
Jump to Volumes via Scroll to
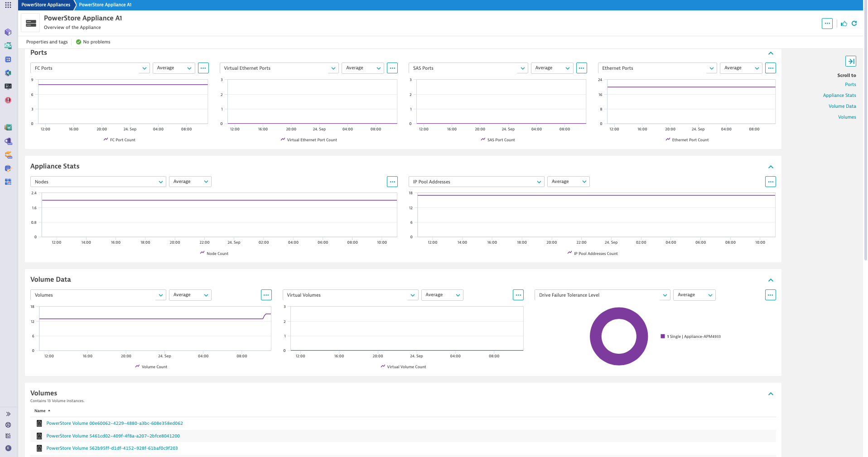point(847,117)
